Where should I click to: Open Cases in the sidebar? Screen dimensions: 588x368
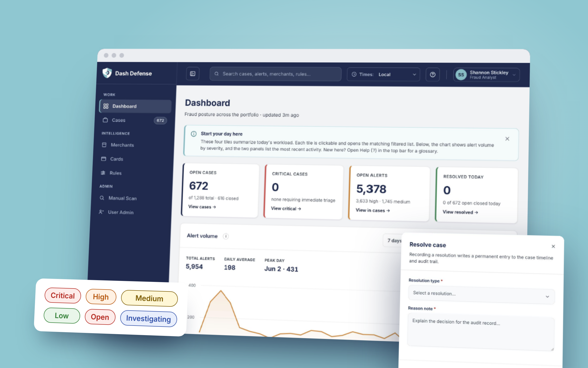pyautogui.click(x=135, y=120)
